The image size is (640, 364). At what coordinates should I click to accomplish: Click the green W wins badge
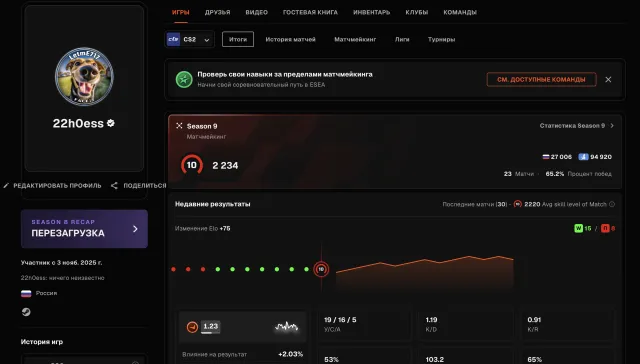tap(578, 229)
